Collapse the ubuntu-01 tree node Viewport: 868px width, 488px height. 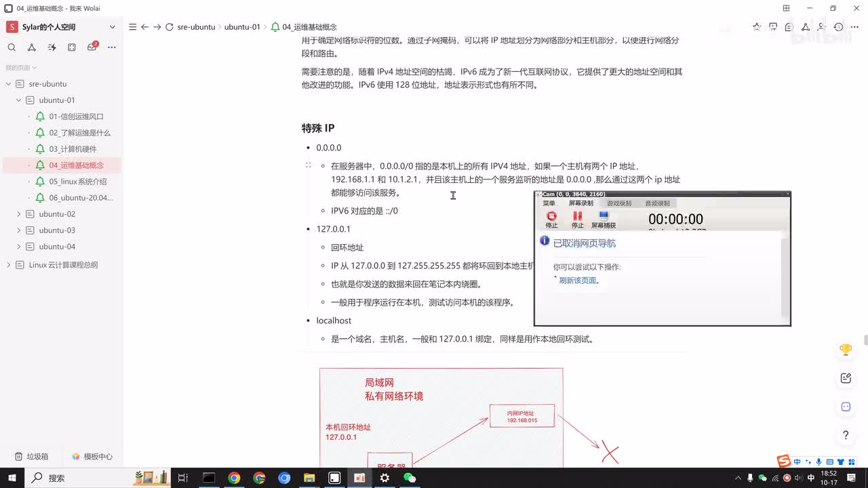[x=19, y=100]
